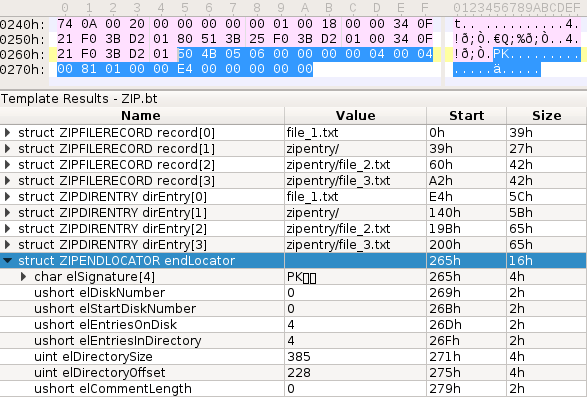Select struct ZIPDIRENTRY dirEntry[3] row
The width and height of the screenshot is (587, 397).
[x=293, y=245]
